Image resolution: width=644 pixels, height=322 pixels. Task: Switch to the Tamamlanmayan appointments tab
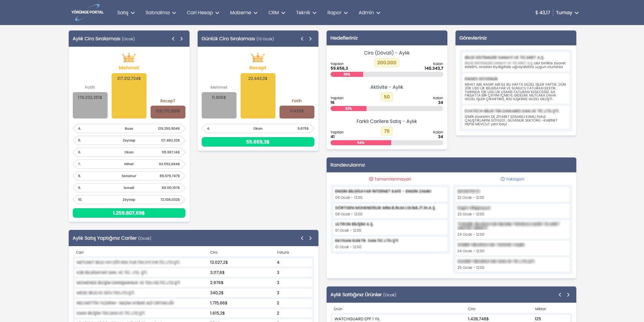pyautogui.click(x=390, y=179)
